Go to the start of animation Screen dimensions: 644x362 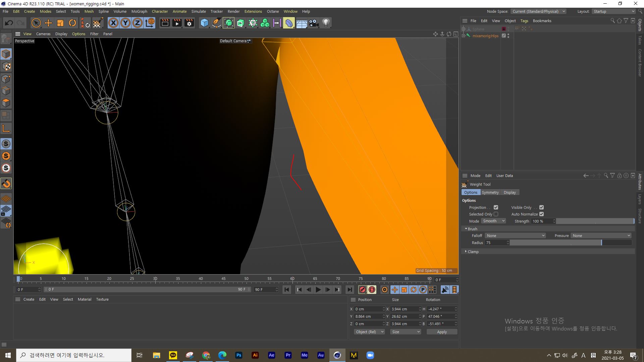(287, 290)
